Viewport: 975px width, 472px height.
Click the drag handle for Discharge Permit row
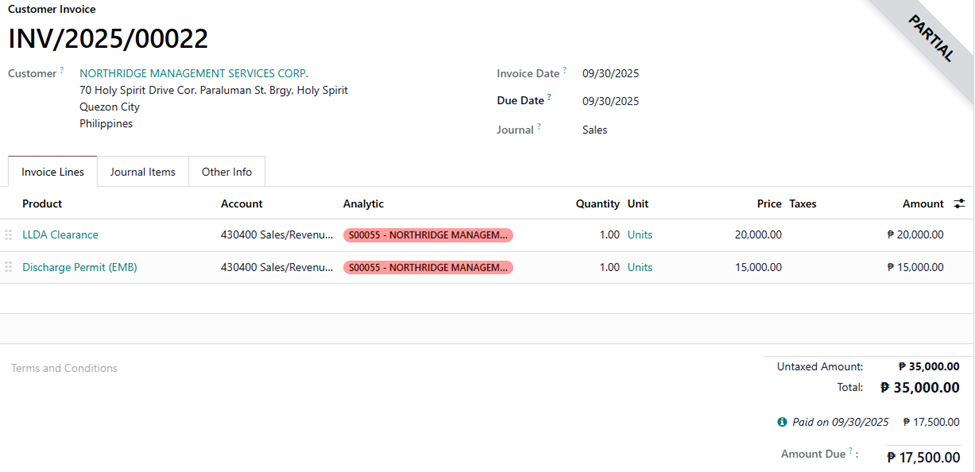(x=9, y=267)
